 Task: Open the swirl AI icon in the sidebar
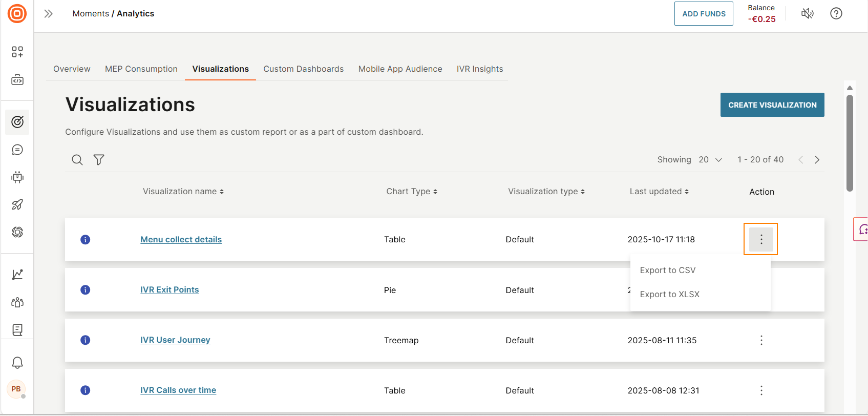point(17,232)
